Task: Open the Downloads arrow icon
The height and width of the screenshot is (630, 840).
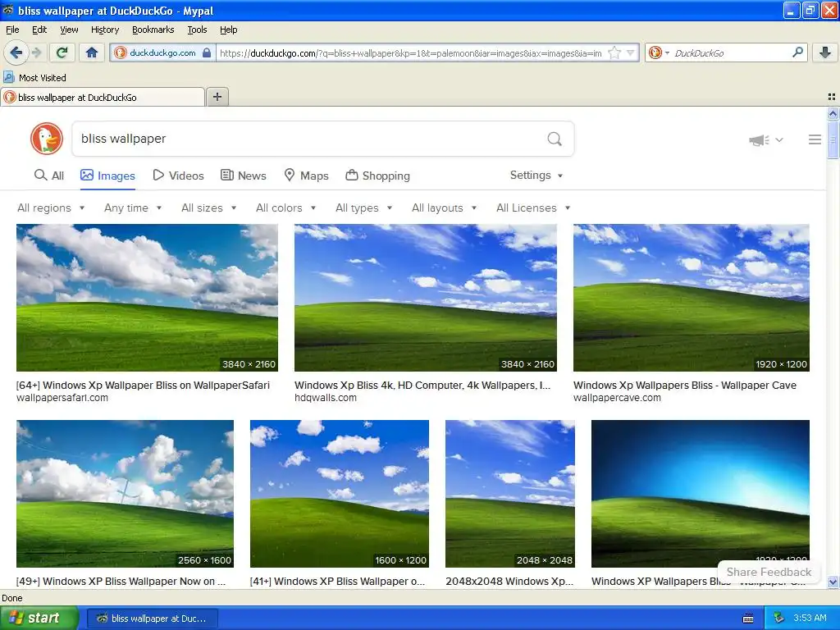Action: click(x=825, y=52)
